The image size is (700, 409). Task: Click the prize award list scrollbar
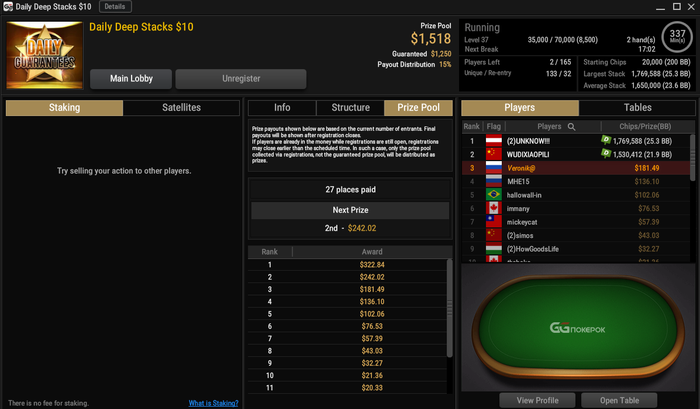pos(450,308)
